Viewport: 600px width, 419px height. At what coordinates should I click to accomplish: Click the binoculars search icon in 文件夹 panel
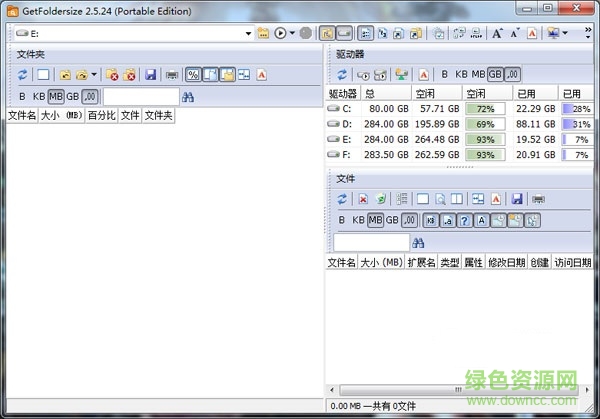coord(189,97)
